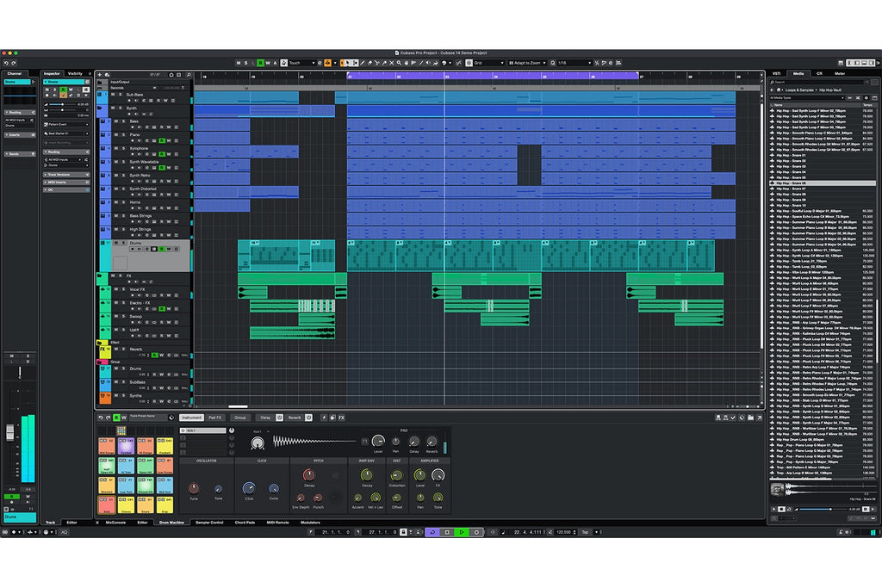This screenshot has width=882, height=588.
Task: Click the undo arrow in top-left toolbar
Action: pos(6,63)
